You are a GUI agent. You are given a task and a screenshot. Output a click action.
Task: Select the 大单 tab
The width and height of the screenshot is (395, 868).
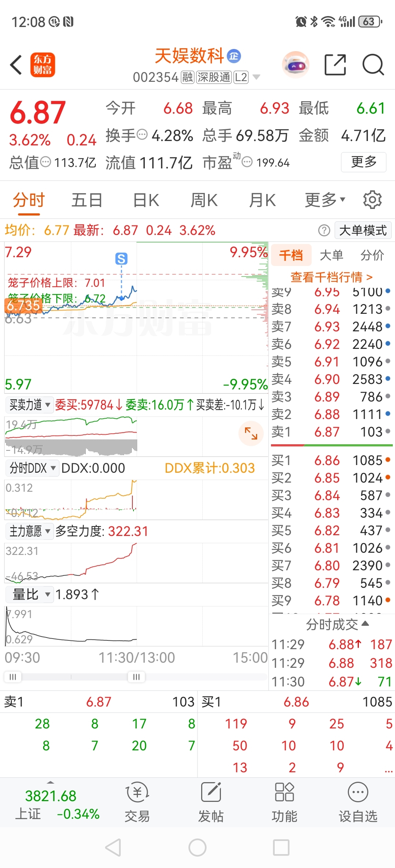(x=332, y=255)
